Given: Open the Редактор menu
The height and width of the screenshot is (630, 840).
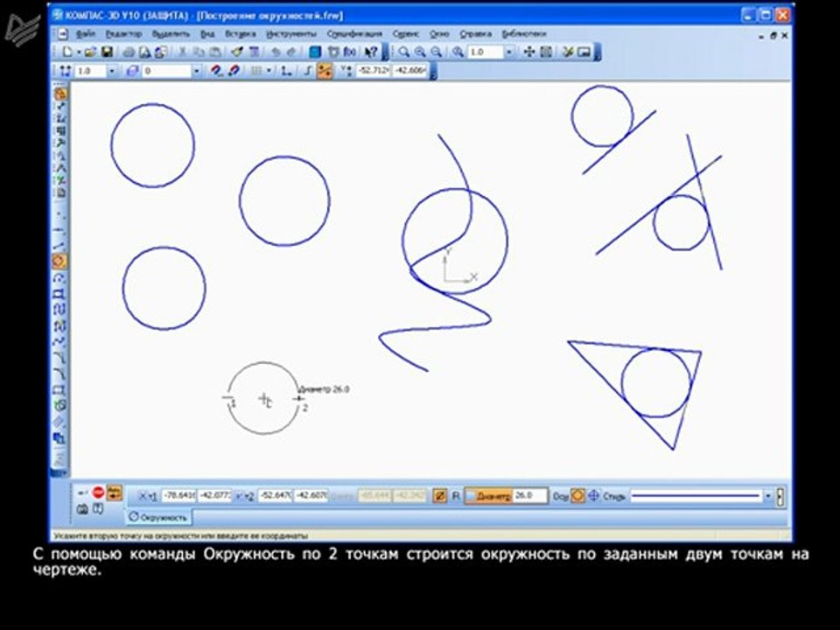Looking at the screenshot, I should pos(123,34).
